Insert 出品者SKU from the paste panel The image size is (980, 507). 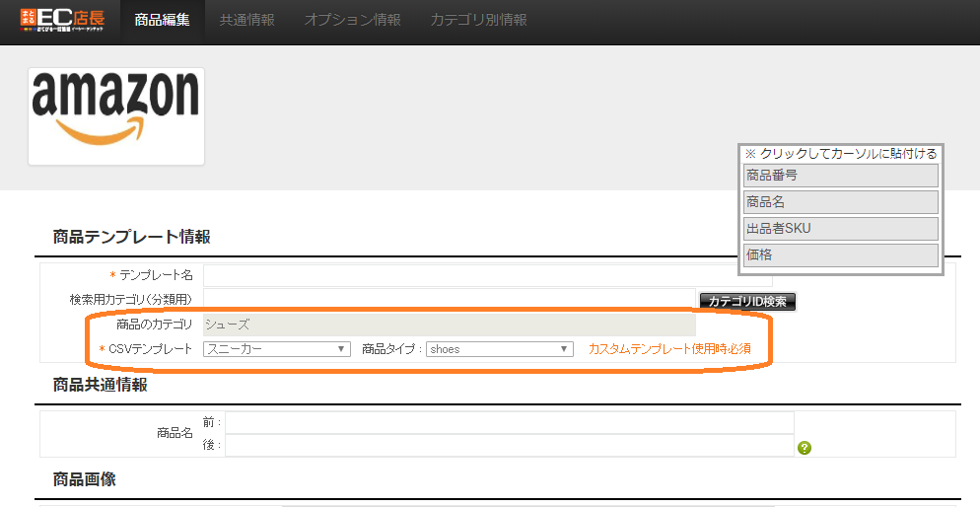pyautogui.click(x=840, y=229)
